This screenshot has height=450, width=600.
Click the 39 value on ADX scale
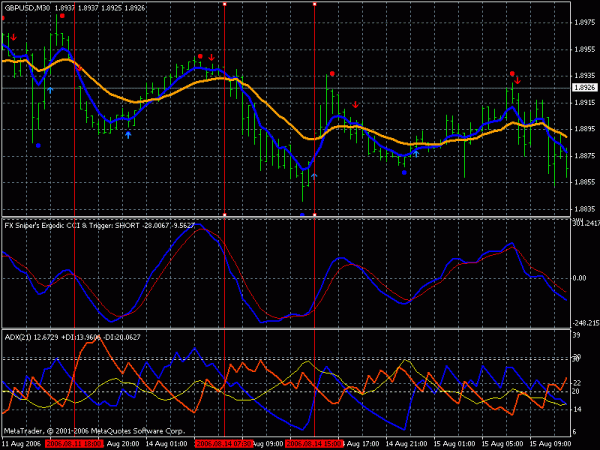576,335
